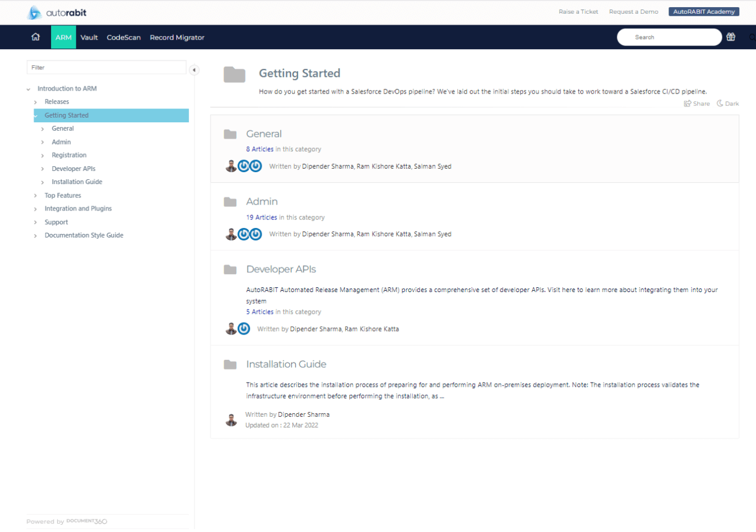Open the General category folder icon
The height and width of the screenshot is (532, 756).
tap(230, 134)
